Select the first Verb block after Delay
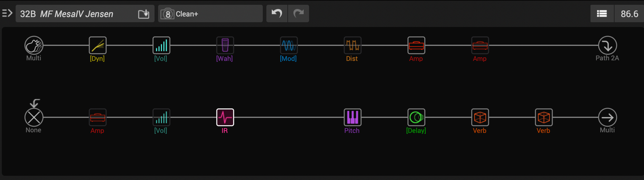 (480, 118)
